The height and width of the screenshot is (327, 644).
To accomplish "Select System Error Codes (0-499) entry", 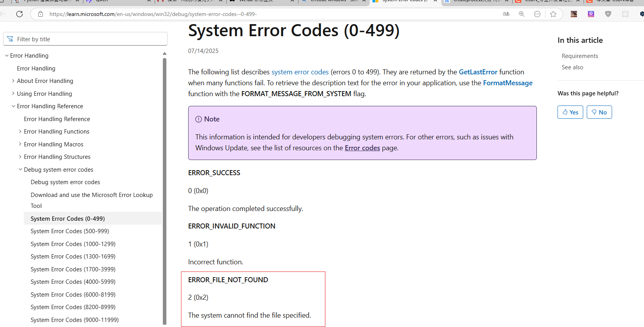I will [x=93, y=218].
